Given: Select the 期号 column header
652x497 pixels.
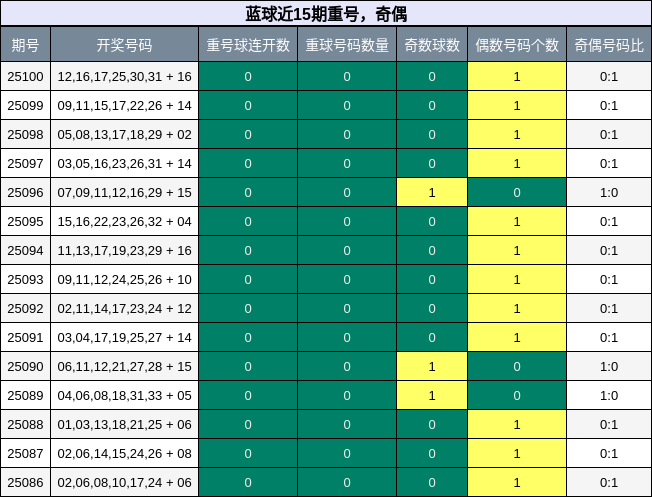Looking at the screenshot, I should (25, 45).
